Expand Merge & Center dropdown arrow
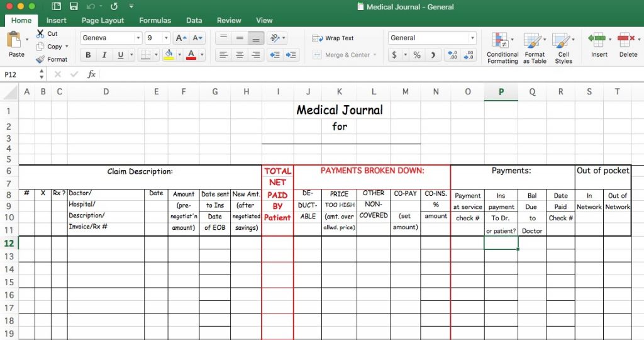This screenshot has height=340, width=644. pyautogui.click(x=375, y=55)
